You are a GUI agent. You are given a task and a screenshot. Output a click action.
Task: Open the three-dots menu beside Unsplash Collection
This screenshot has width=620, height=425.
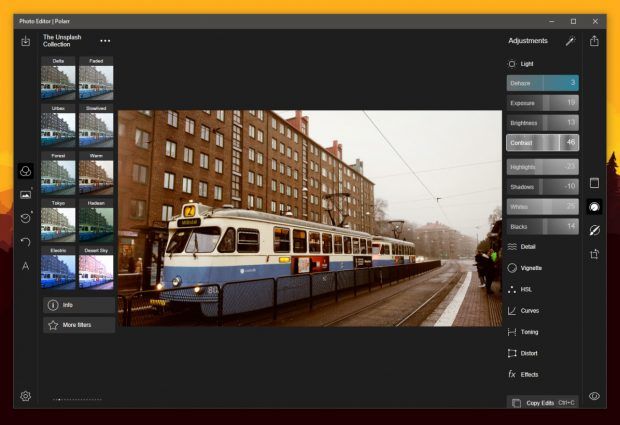click(x=105, y=41)
